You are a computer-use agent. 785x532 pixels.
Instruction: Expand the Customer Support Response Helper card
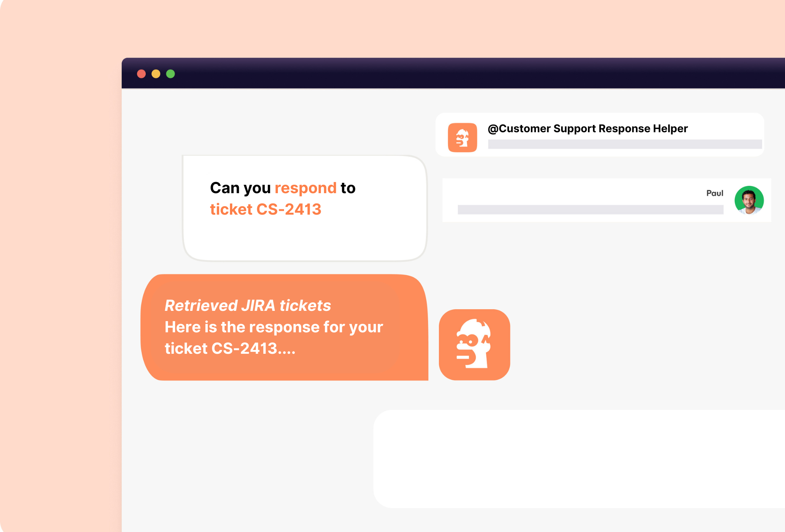(599, 134)
